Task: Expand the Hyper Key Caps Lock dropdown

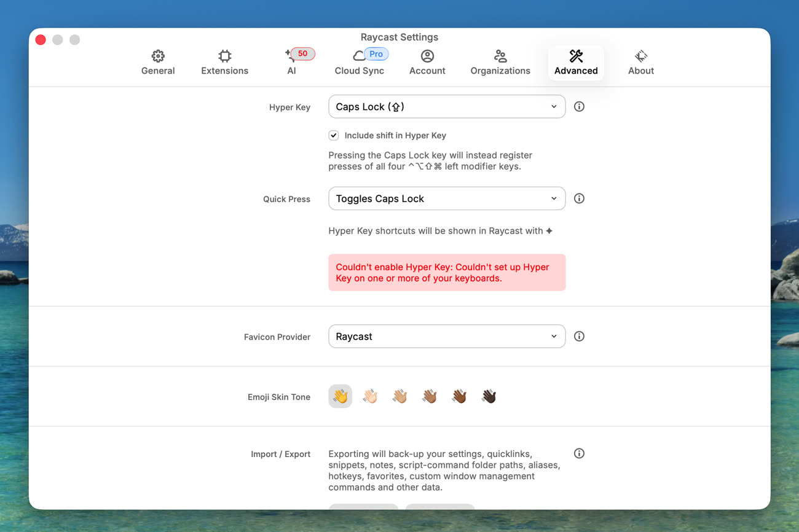Action: click(447, 107)
